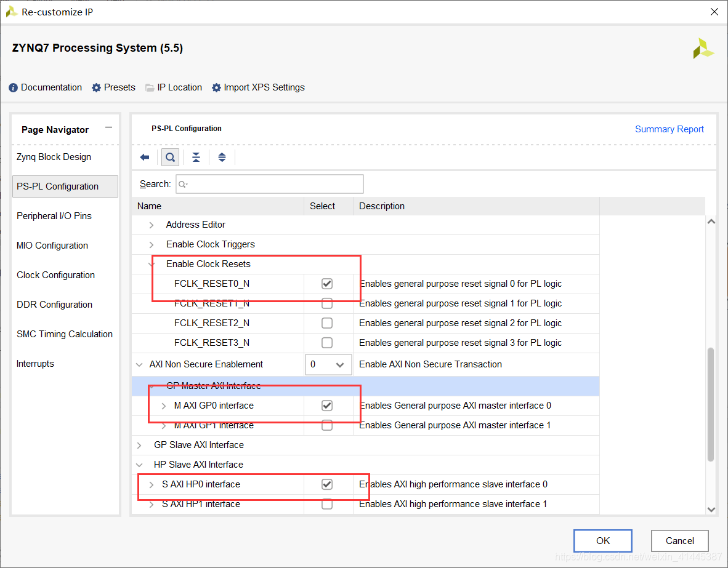Open DDR Configuration page
The image size is (728, 568).
pos(54,305)
